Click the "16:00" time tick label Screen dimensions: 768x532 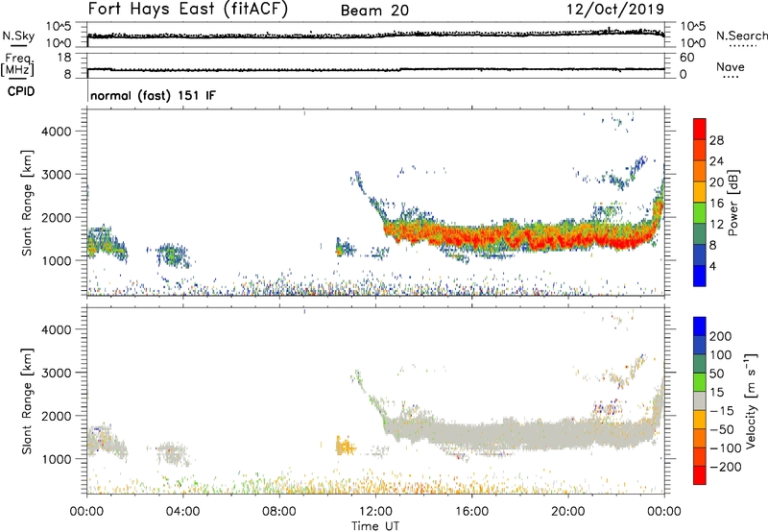point(471,512)
